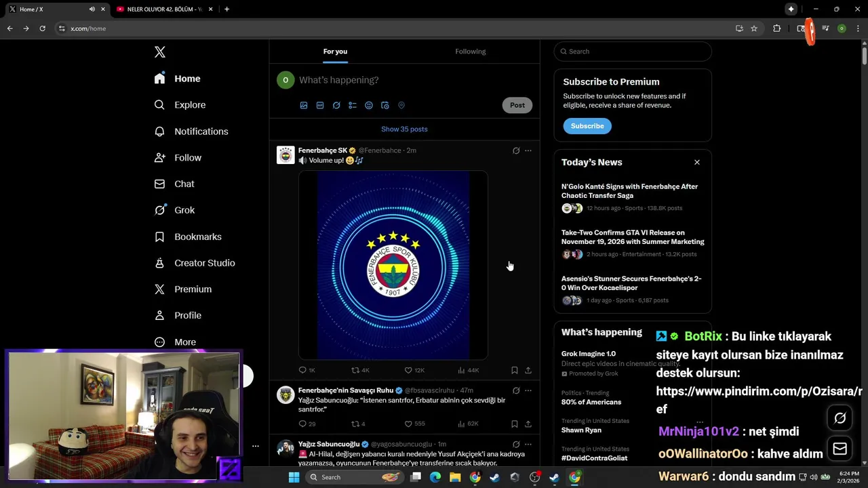Add a GIF to the post
This screenshot has height=488, width=868.
[320, 105]
